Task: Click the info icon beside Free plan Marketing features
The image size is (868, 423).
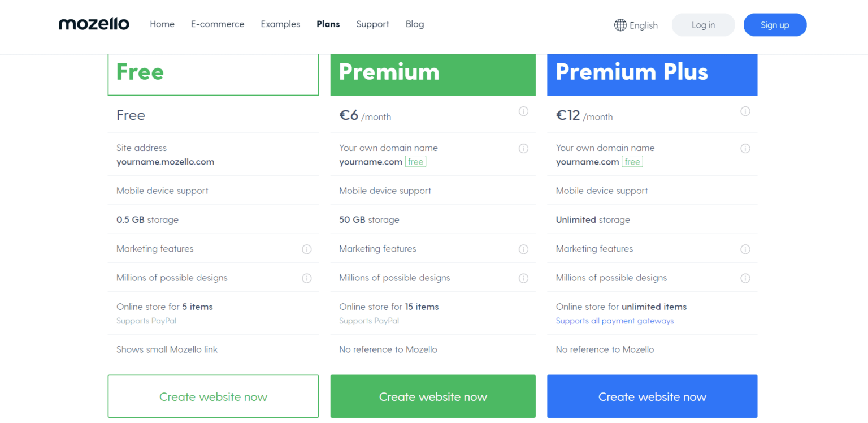Action: coord(307,249)
